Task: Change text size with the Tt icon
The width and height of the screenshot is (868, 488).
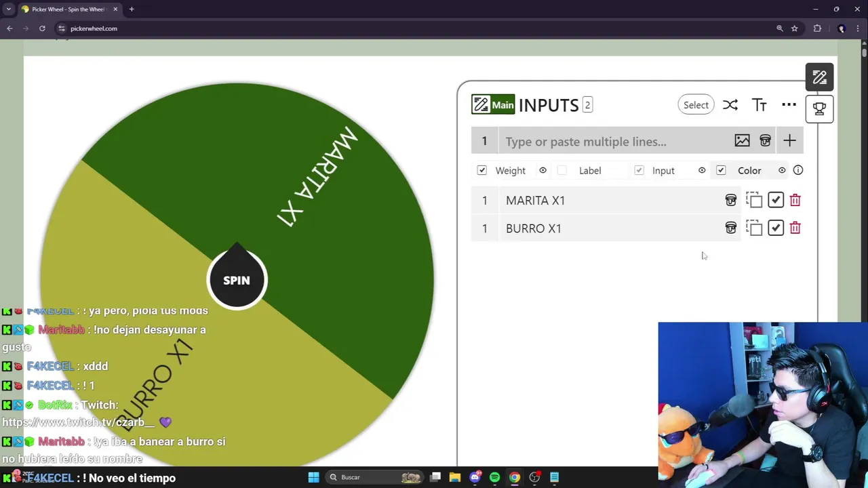Action: 759,105
